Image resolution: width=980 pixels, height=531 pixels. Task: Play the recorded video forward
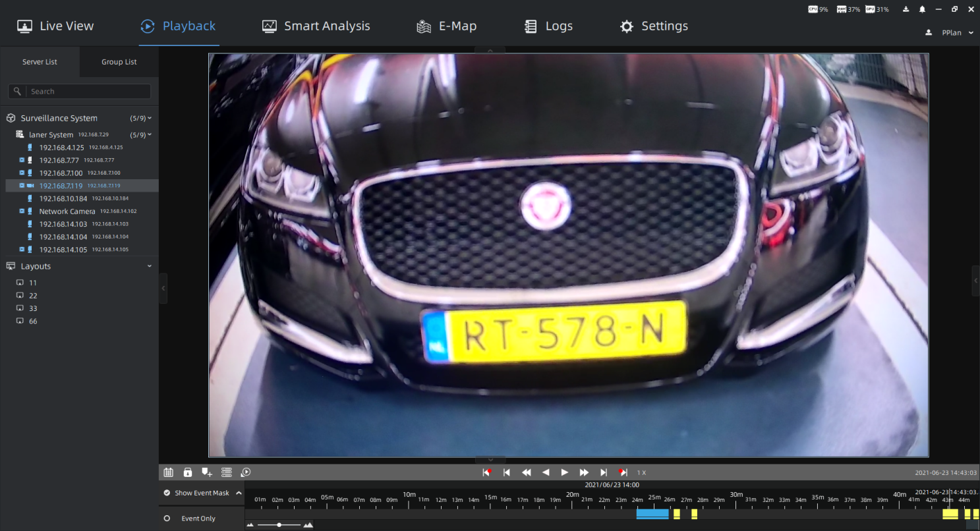565,472
